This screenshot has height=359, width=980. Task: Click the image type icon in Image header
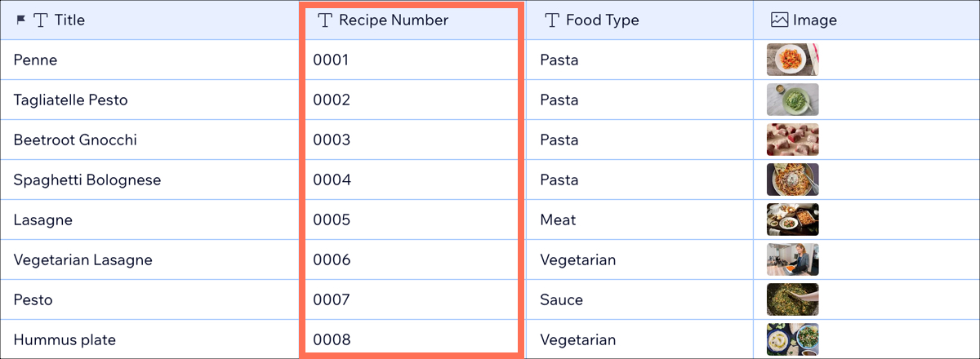(780, 20)
